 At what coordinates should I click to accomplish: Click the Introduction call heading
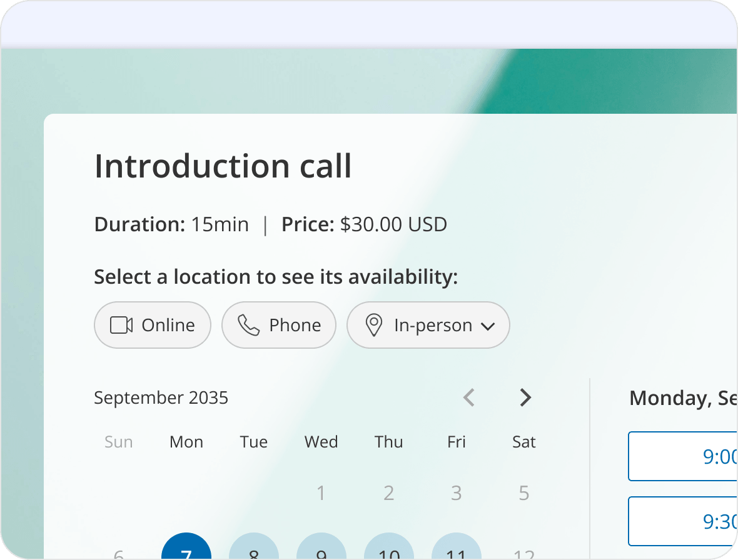(223, 166)
